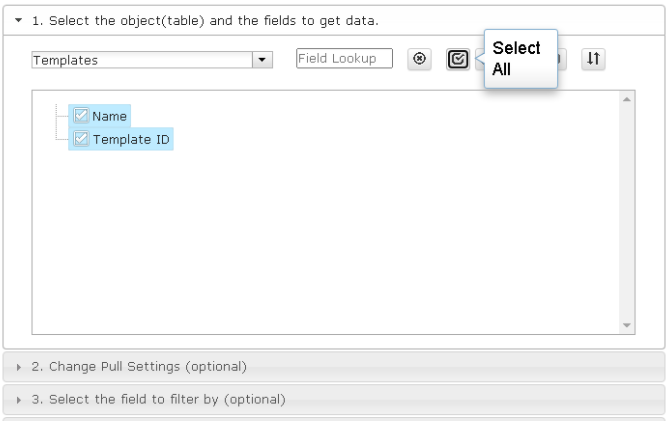Toggle the Template ID checkbox
The width and height of the screenshot is (667, 421).
[81, 139]
